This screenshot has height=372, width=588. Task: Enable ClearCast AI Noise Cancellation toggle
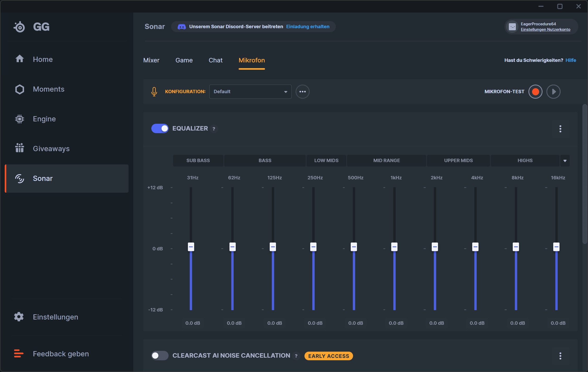pyautogui.click(x=160, y=356)
